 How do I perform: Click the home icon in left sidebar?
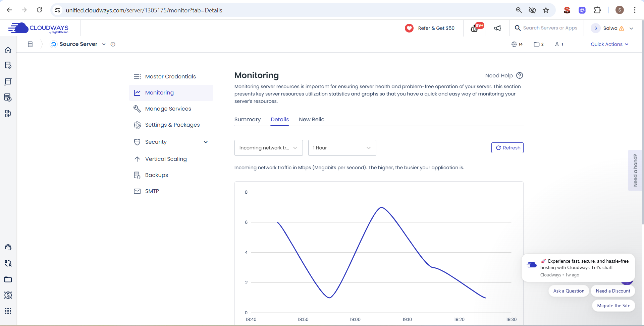8,50
